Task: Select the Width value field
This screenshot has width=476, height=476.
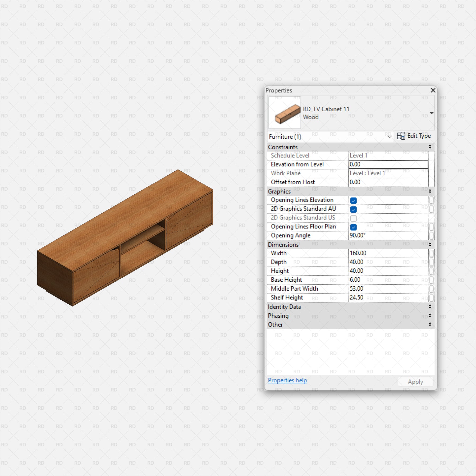Action: 388,253
